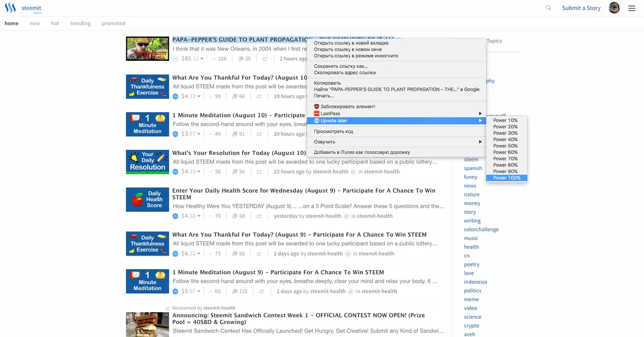Click votes count 73
This screenshot has width=644, height=337.
click(x=217, y=254)
